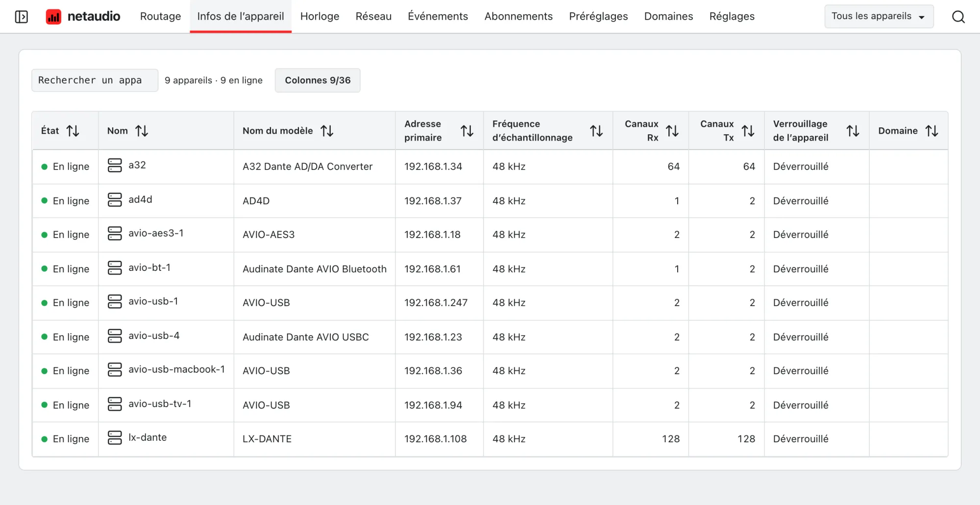This screenshot has height=505, width=980.
Task: Open the Domaines tab
Action: point(668,17)
